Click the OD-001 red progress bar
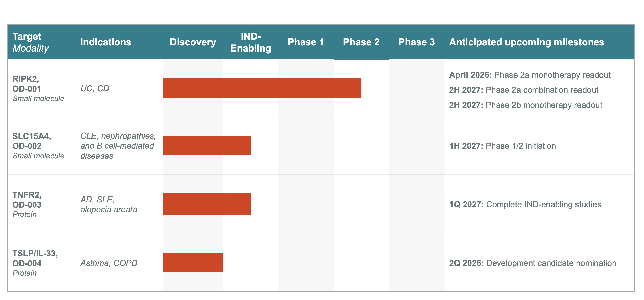 coord(262,88)
